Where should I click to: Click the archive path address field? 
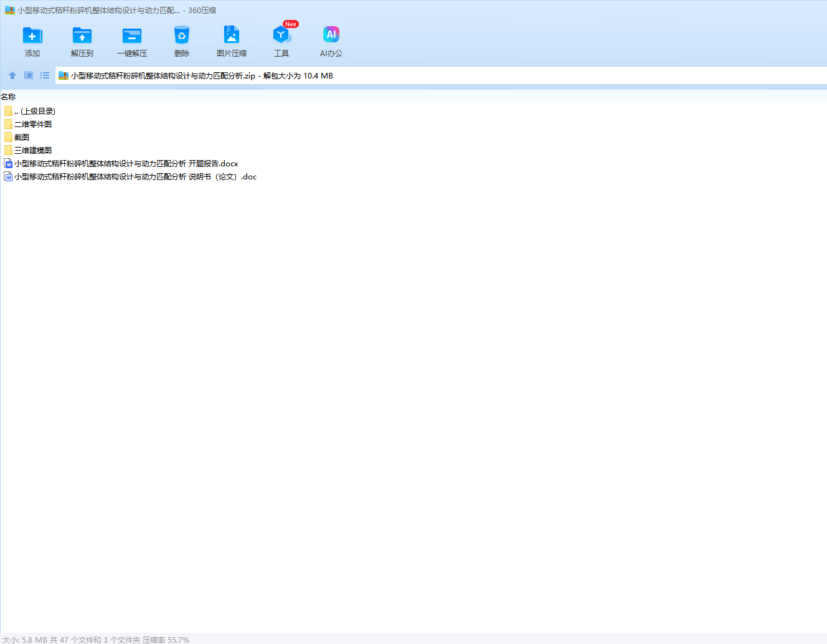coord(441,75)
